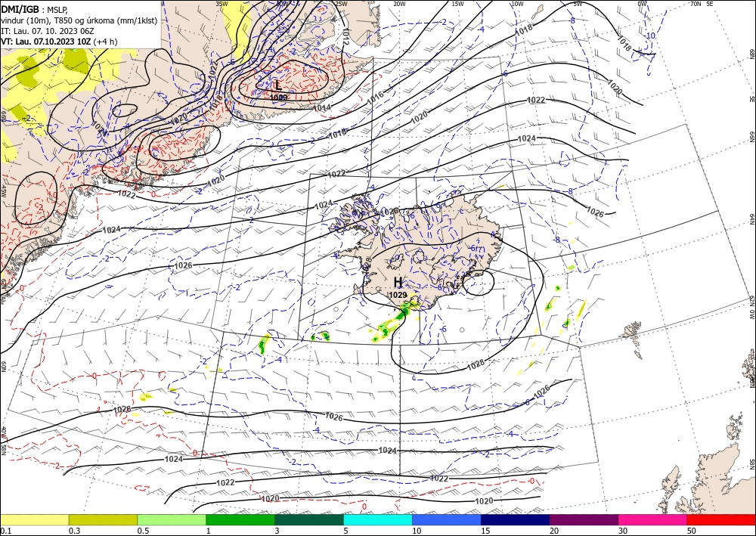Click the '35W' longitude label at top
The height and width of the screenshot is (536, 756).
click(x=222, y=4)
